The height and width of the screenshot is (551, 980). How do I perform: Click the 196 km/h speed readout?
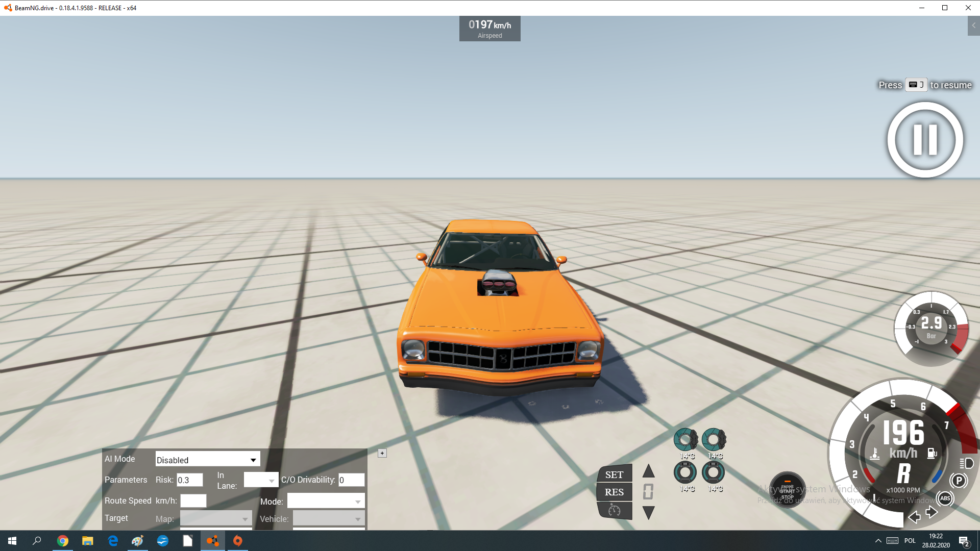903,433
